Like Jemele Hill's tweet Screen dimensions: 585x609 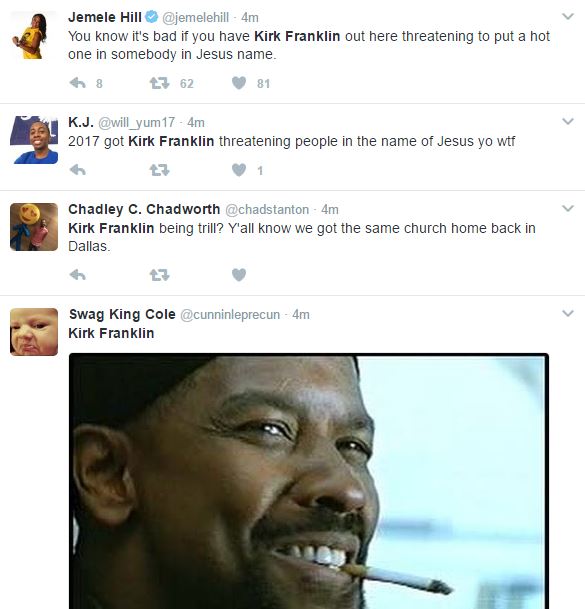point(239,83)
